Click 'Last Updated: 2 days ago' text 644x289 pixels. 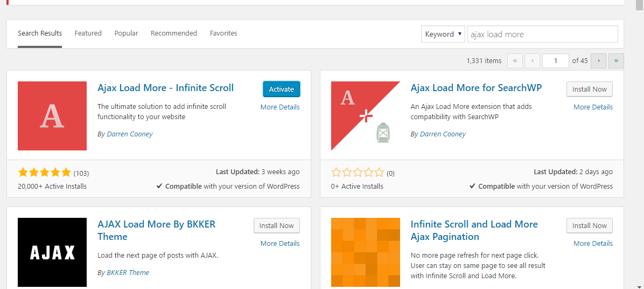pos(573,172)
